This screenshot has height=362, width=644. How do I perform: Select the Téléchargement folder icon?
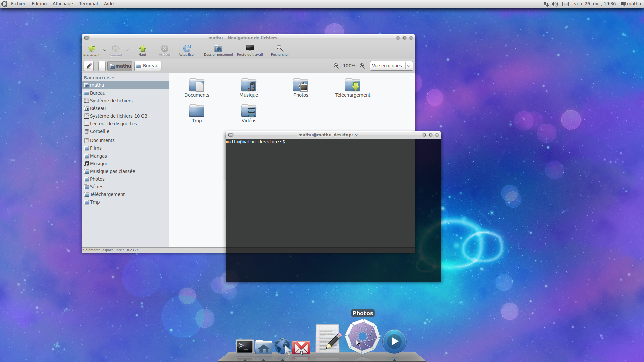pyautogui.click(x=353, y=85)
